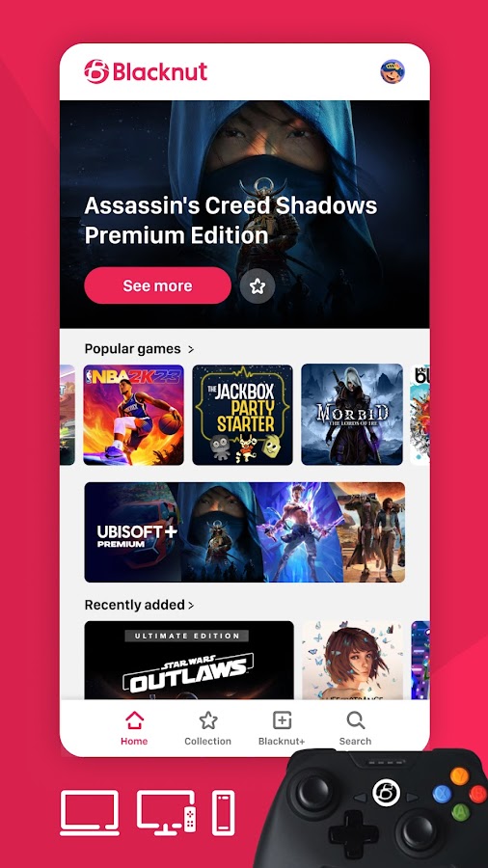Open the Blacknut+ tab icon
This screenshot has width=488, height=868.
pos(283,720)
